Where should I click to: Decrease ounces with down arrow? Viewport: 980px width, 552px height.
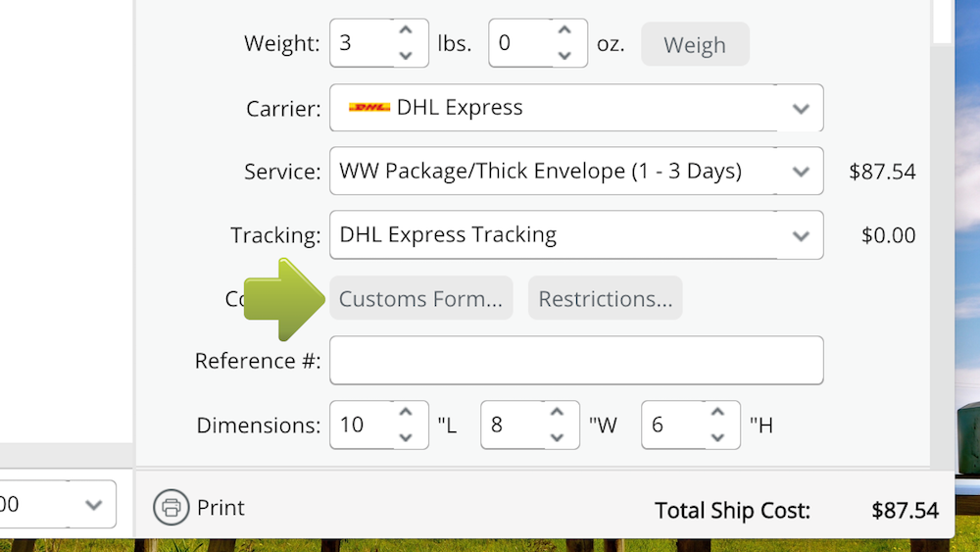(x=564, y=56)
